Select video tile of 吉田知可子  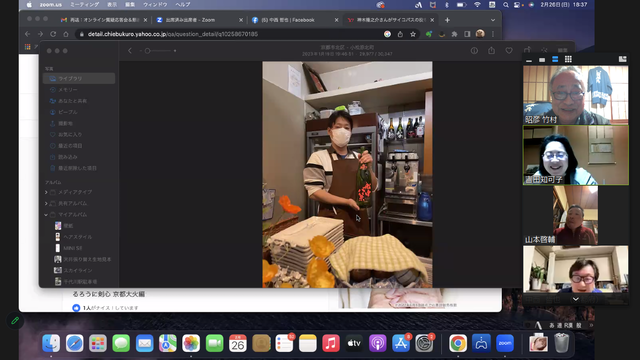[x=576, y=155]
